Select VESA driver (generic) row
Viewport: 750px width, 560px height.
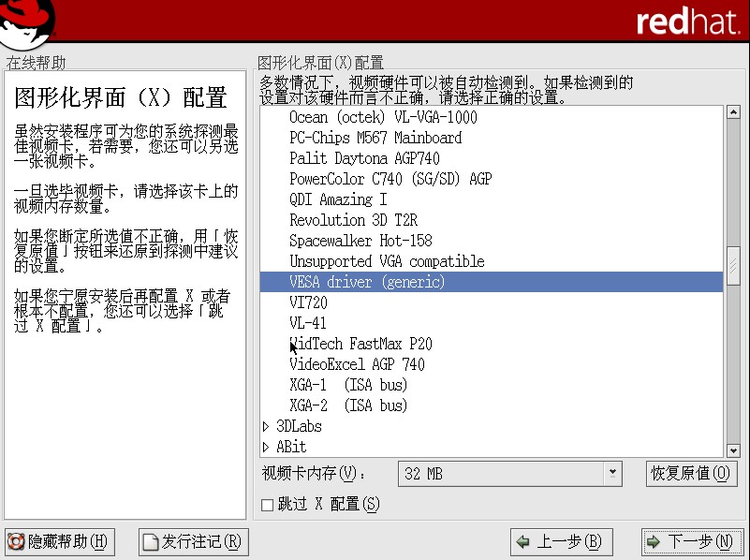click(492, 282)
